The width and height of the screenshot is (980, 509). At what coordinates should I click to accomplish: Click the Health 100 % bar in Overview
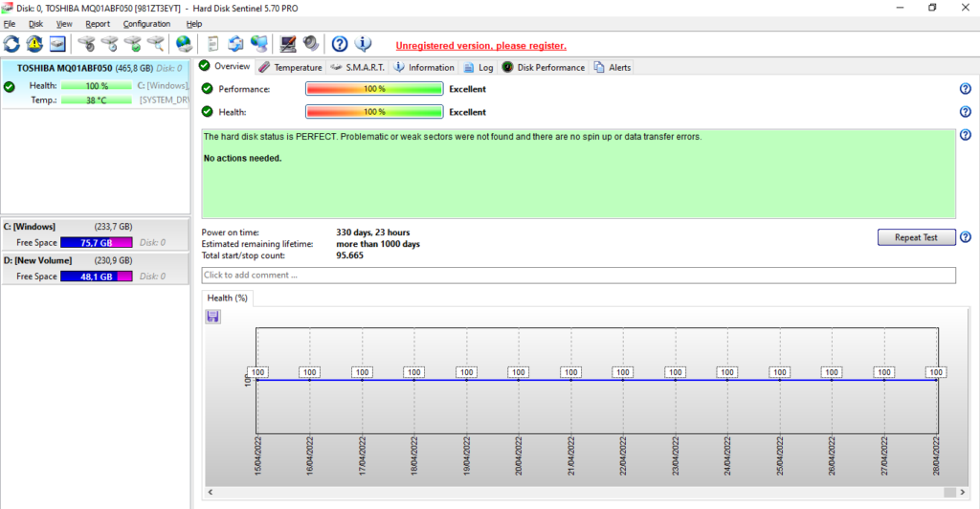pos(374,112)
